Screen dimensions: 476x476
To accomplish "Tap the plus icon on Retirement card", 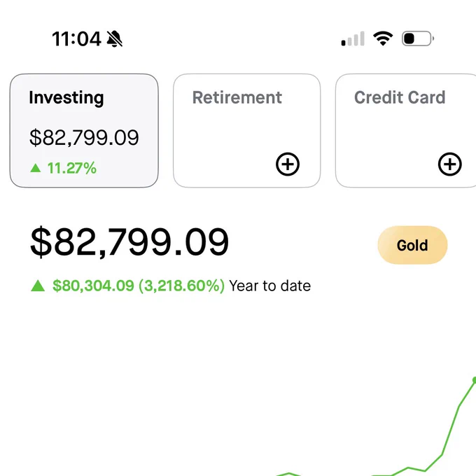I will click(288, 164).
